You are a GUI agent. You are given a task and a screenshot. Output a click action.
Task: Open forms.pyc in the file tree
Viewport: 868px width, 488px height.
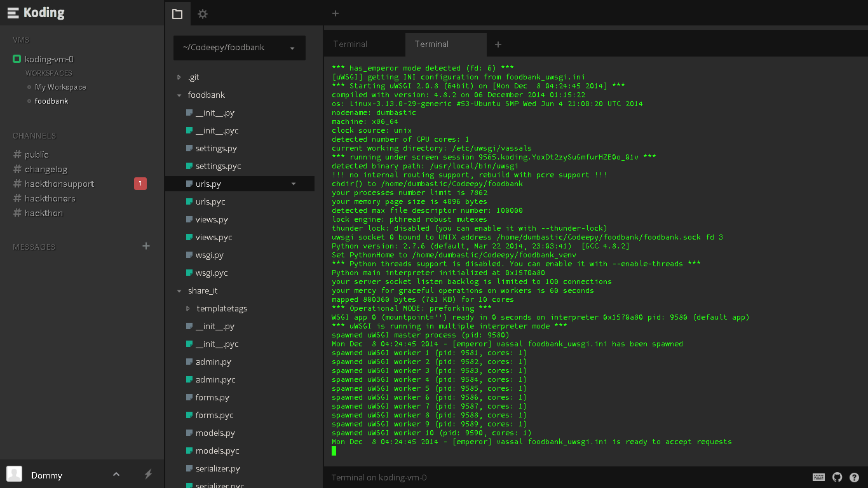tap(214, 415)
